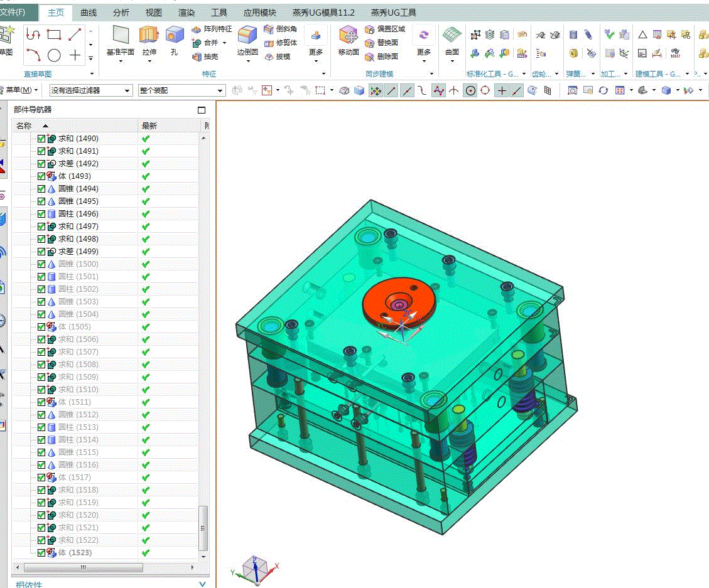This screenshot has height=588, width=709.
Task: Select the line sketch tool
Action: (x=75, y=35)
